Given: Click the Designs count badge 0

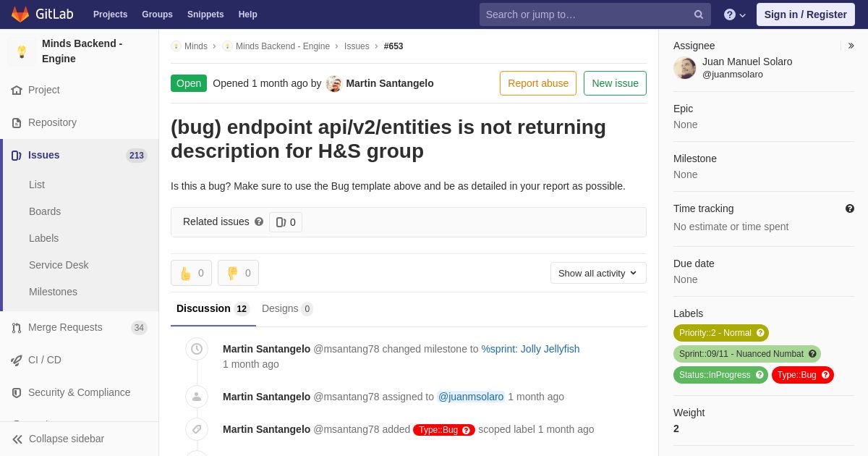Looking at the screenshot, I should point(307,309).
